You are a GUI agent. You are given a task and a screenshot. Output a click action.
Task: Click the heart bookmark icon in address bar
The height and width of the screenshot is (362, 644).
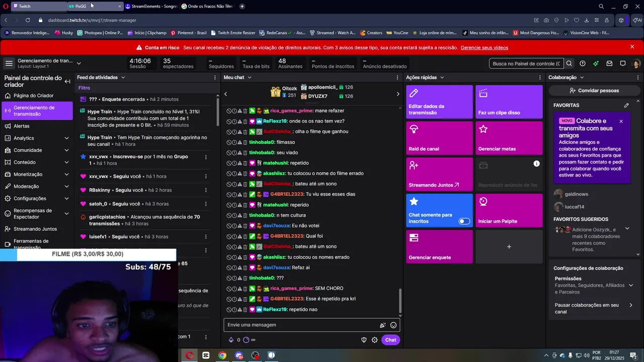[x=577, y=20]
